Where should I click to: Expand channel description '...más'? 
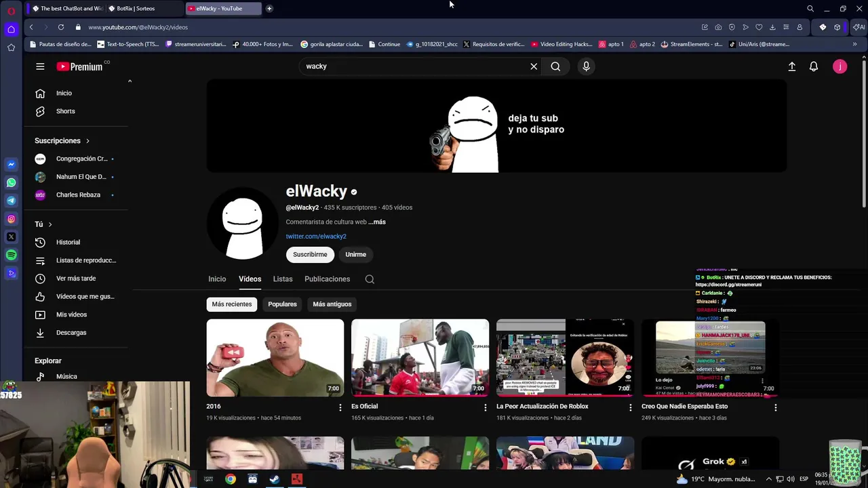(x=377, y=222)
